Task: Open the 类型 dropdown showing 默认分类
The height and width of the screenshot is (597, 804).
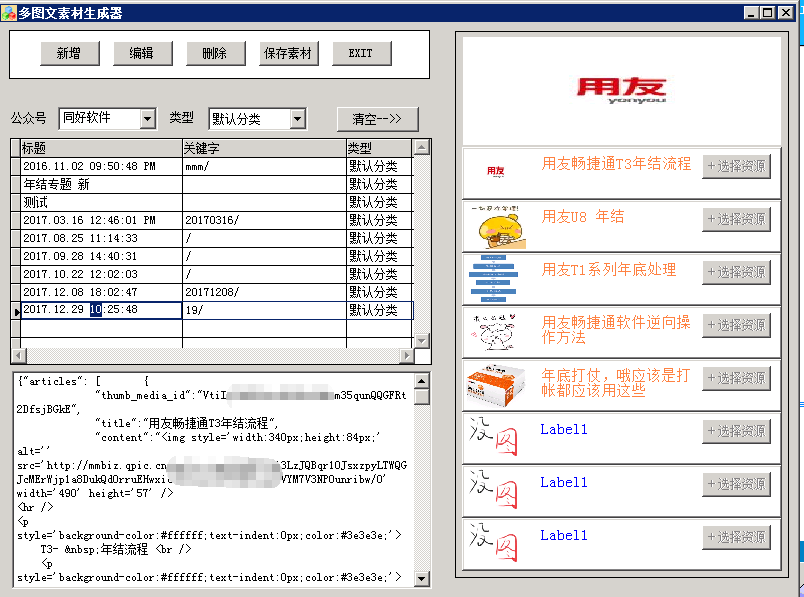Action: click(297, 119)
